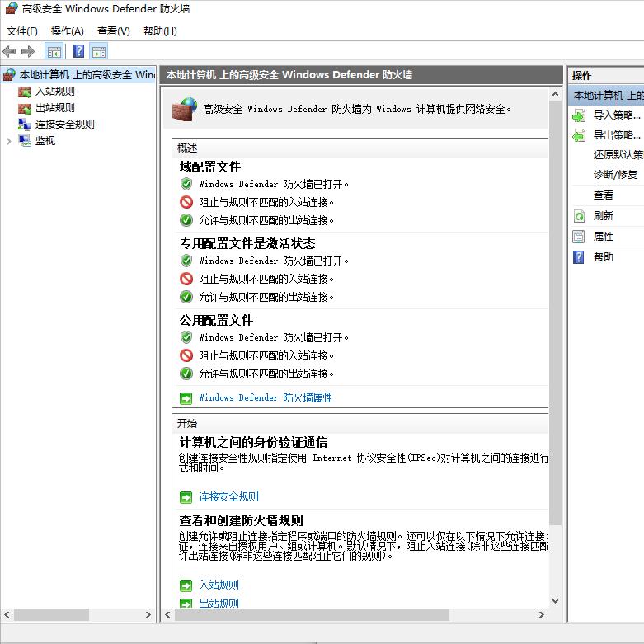Open the 出站规则 link in the center pane
This screenshot has width=644, height=644.
click(x=219, y=604)
